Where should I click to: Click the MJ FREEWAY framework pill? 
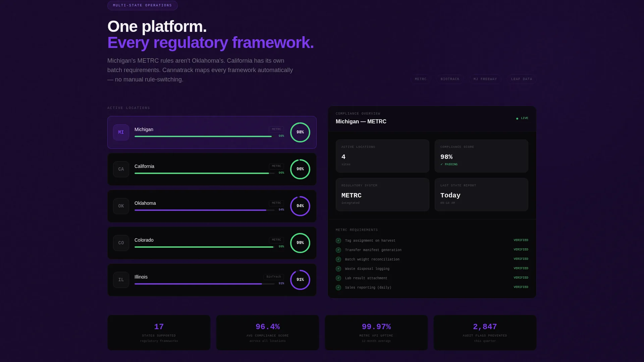tap(485, 79)
